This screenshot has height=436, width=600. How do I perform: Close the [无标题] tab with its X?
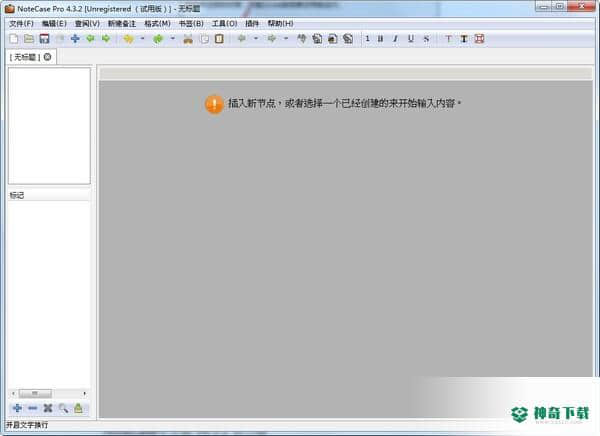click(47, 57)
